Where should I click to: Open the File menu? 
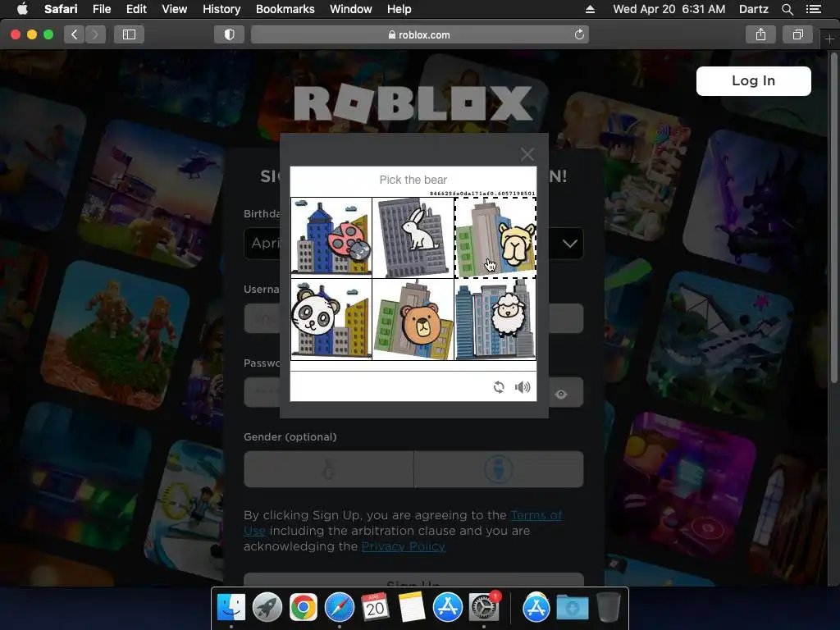(101, 9)
